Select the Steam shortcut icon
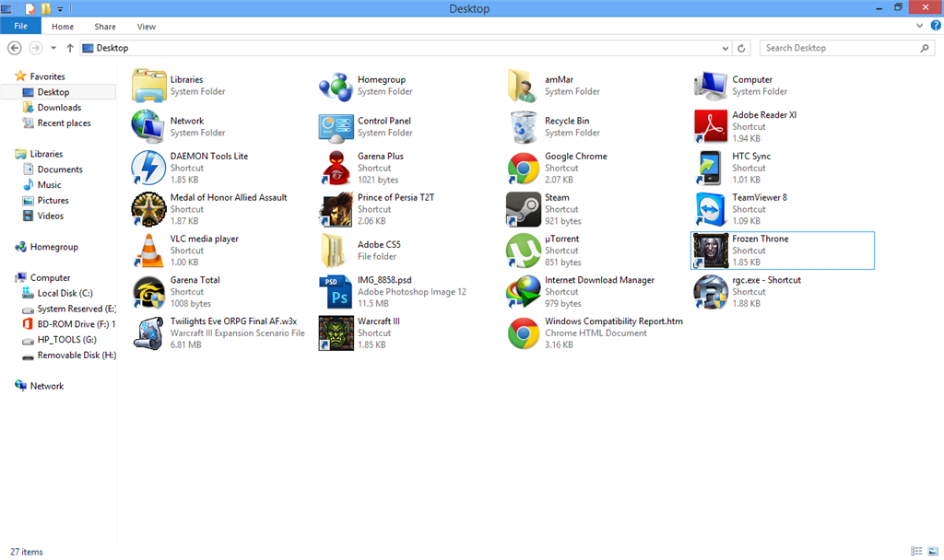The image size is (944, 560). [524, 209]
